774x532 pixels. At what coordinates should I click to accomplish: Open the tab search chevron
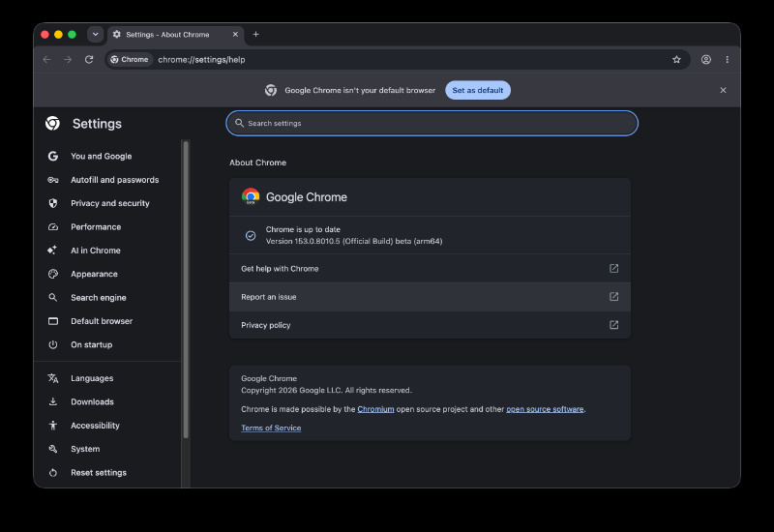tap(95, 34)
